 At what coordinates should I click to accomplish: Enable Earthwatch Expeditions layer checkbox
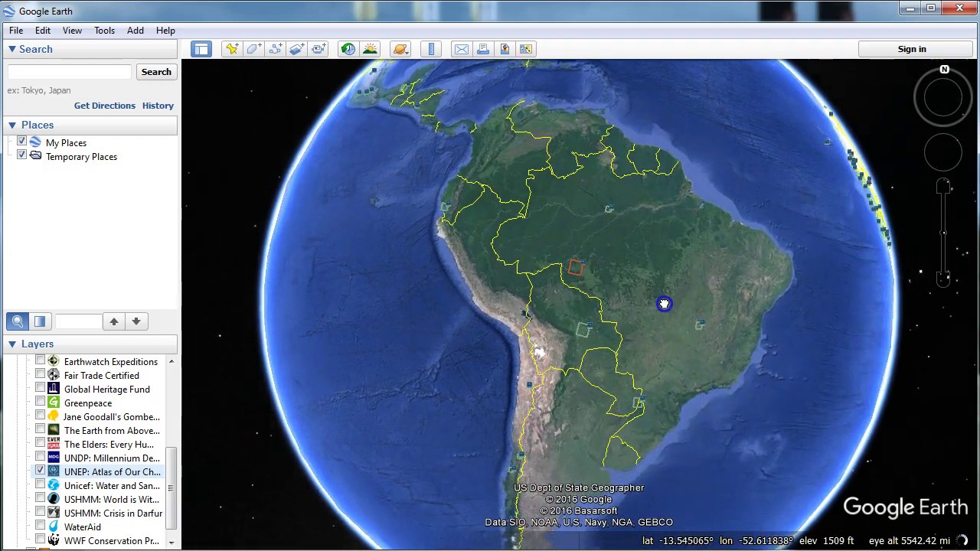[x=40, y=361]
